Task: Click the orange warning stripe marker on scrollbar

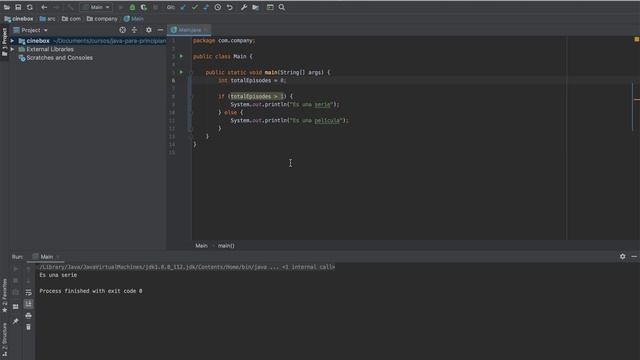Action: 637,99
